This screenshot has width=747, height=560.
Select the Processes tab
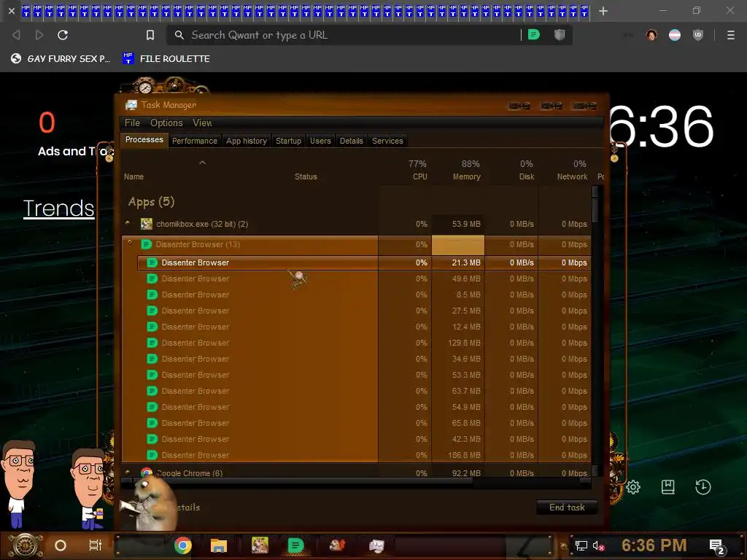pyautogui.click(x=144, y=139)
